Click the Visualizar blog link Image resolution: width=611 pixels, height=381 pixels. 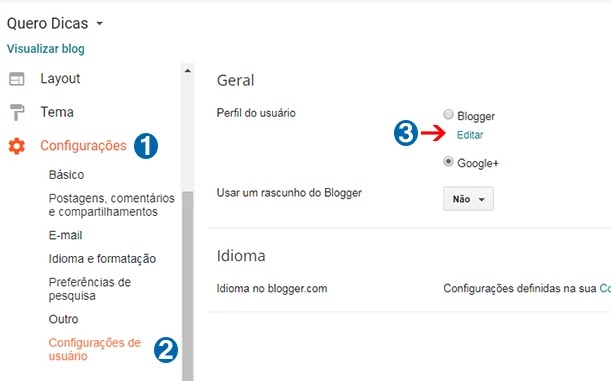pyautogui.click(x=46, y=49)
